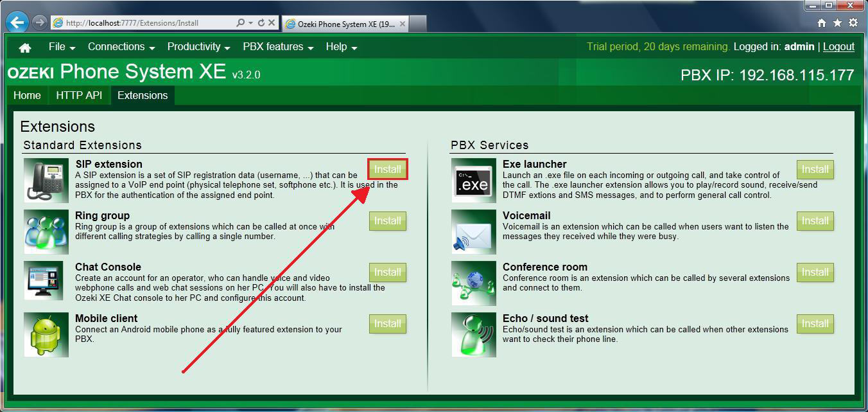868x412 pixels.
Task: Install the Voicemail service
Action: click(815, 221)
